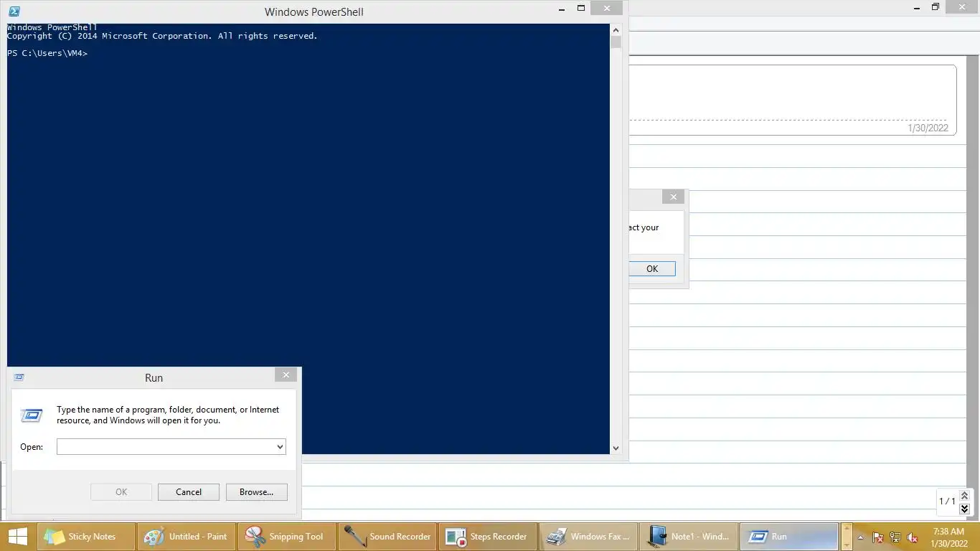Open Windows Fax and Scan taskbar button
Screen dimensions: 980x551
pyautogui.click(x=588, y=536)
